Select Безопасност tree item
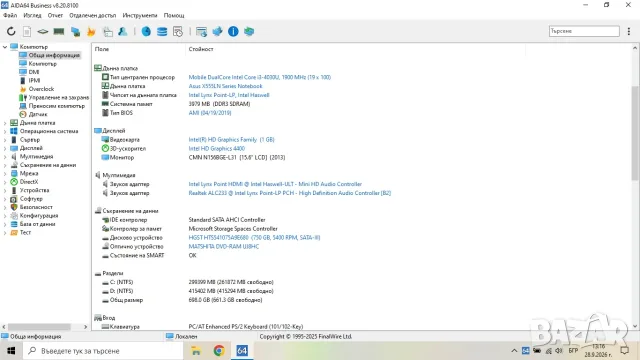The height and width of the screenshot is (360, 640). (x=36, y=207)
